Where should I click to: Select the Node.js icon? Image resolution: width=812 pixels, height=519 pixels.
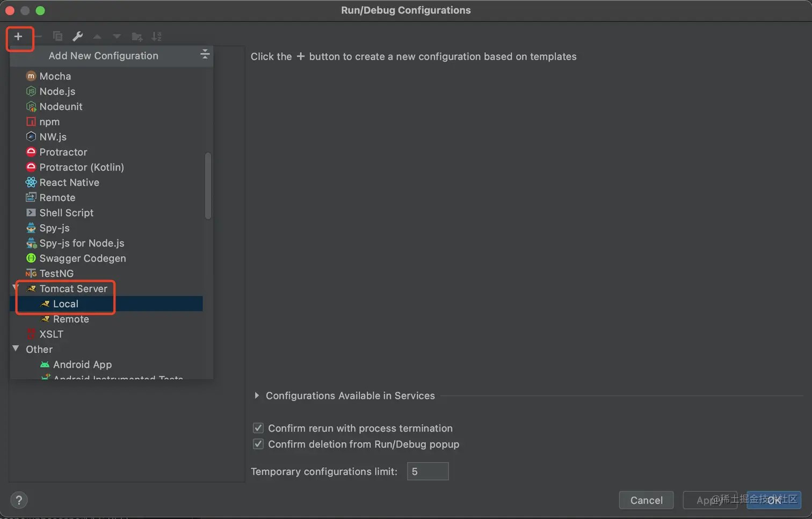point(31,91)
